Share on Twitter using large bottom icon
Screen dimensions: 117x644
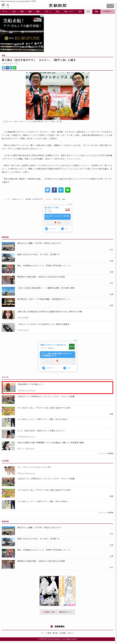(47, 190)
